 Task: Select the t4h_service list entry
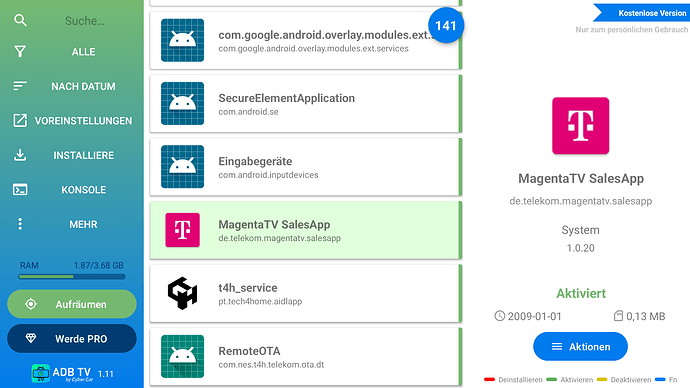point(306,293)
